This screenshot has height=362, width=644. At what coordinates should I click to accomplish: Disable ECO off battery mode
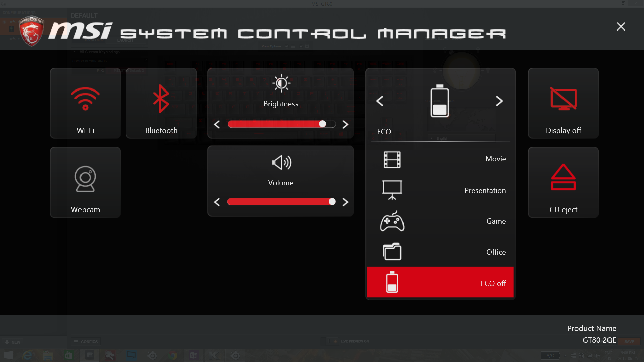click(440, 283)
